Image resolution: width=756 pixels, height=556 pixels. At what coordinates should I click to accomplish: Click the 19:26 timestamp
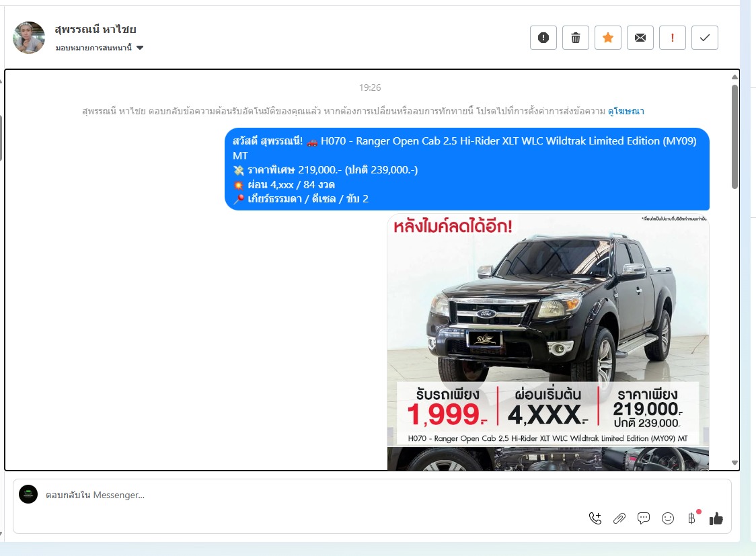point(370,87)
